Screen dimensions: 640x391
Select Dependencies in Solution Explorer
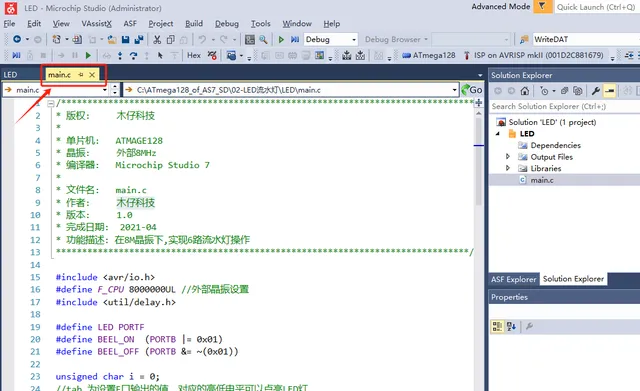point(555,145)
